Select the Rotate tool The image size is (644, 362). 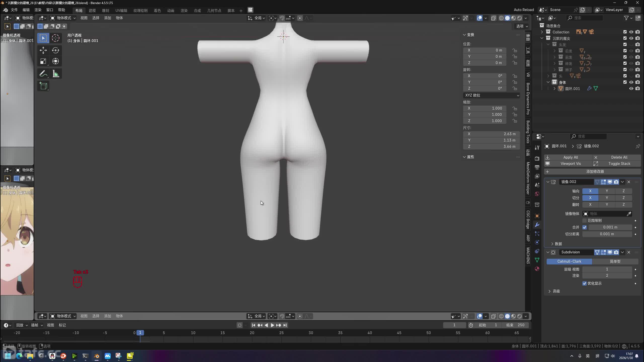click(x=55, y=50)
